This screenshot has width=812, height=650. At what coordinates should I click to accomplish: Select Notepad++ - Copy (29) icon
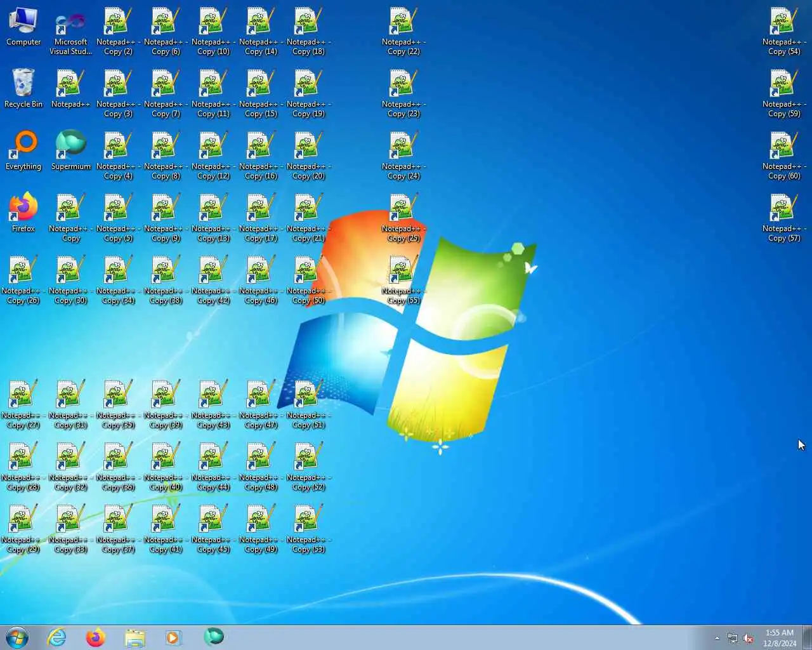tap(23, 529)
